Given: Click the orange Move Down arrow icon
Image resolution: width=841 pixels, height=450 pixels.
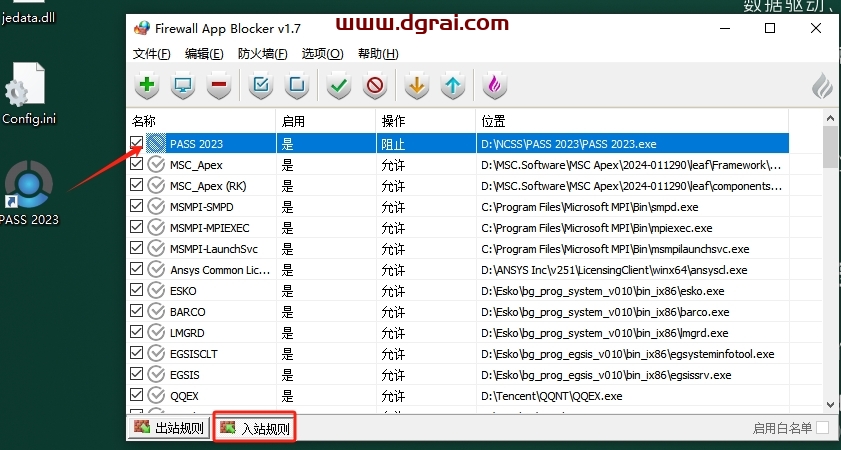Looking at the screenshot, I should click(417, 85).
